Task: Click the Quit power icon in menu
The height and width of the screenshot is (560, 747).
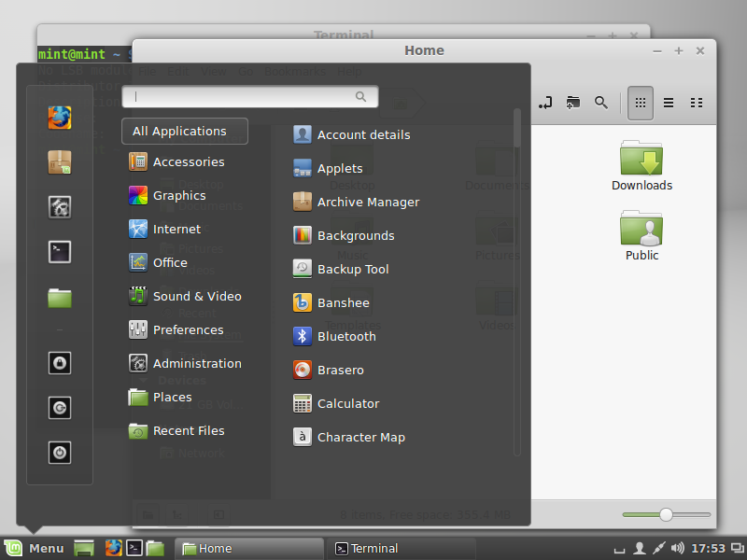Action: 60,453
